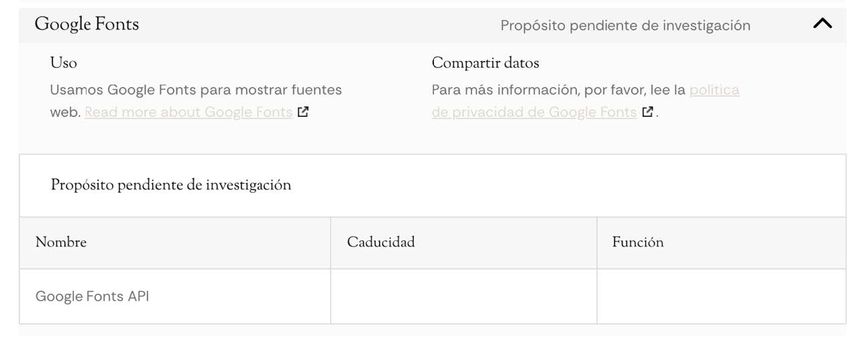Click 'Para más información, por favor, lee la' text
Image resolution: width=868 pixels, height=337 pixels.
coord(558,90)
